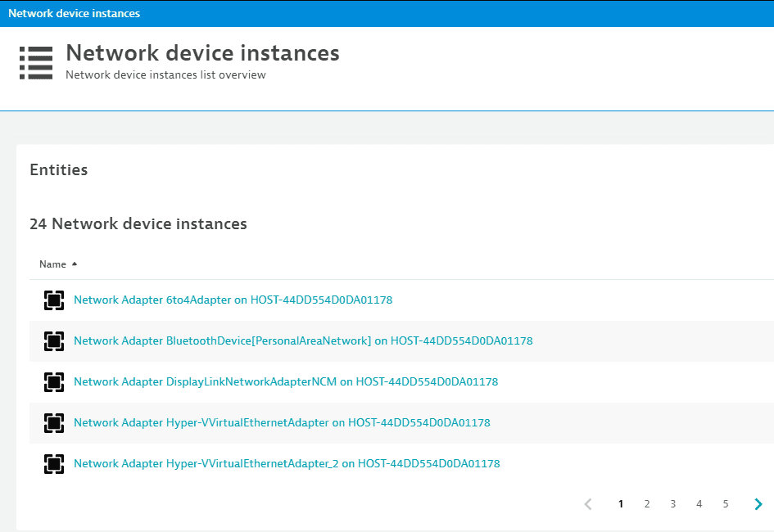This screenshot has width=774, height=532.
Task: Click the 6to4Adapter entity icon
Action: click(54, 300)
